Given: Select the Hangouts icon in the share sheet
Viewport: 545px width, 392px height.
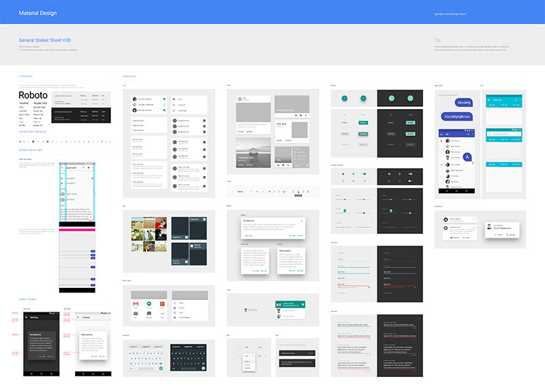Looking at the screenshot, I should [x=149, y=304].
